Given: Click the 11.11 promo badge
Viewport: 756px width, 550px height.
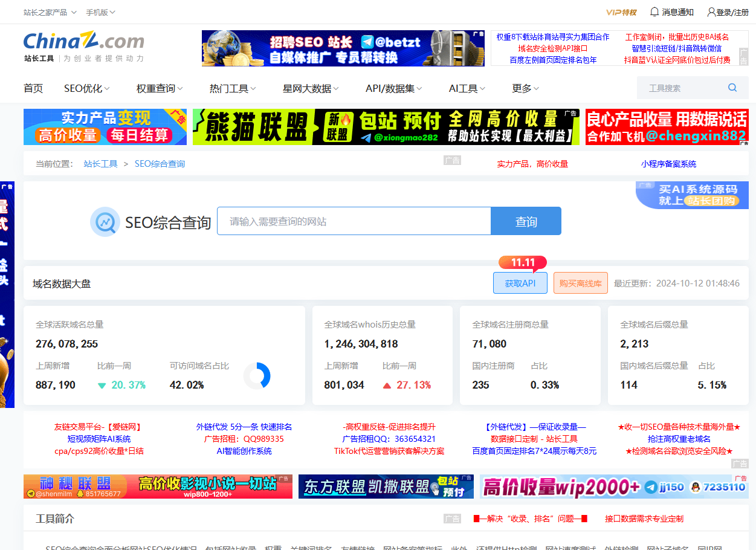Looking at the screenshot, I should 523,262.
